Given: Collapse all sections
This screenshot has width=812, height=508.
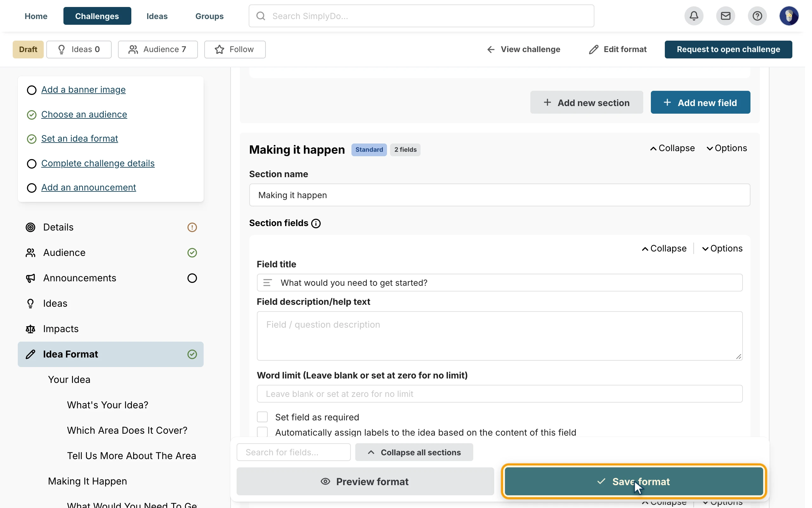Looking at the screenshot, I should (414, 452).
